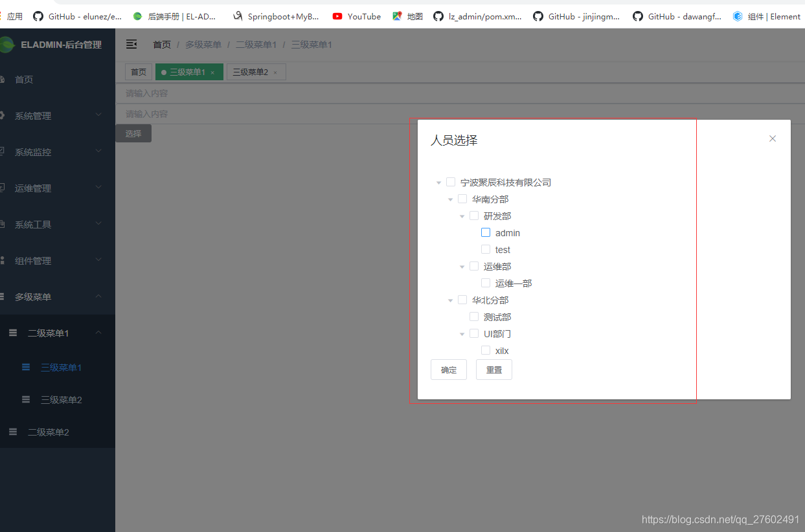Click the 二级菜单1 breadcrumb
This screenshot has width=805, height=532.
256,45
